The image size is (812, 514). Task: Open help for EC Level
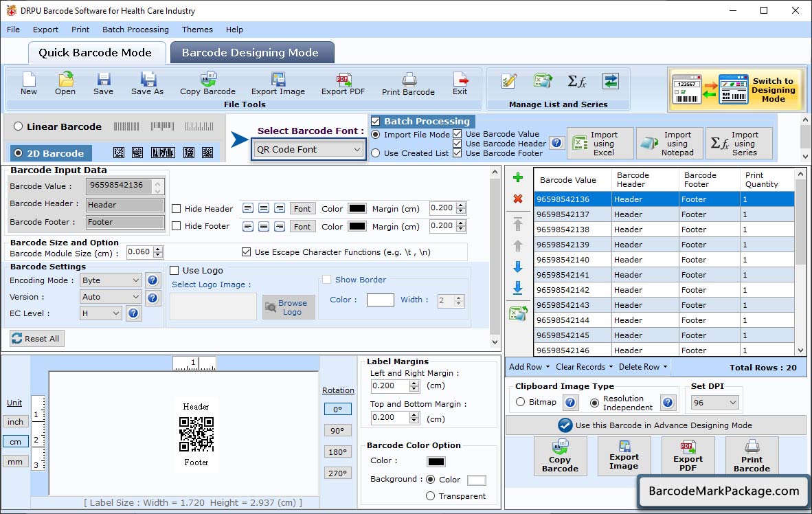pyautogui.click(x=133, y=313)
